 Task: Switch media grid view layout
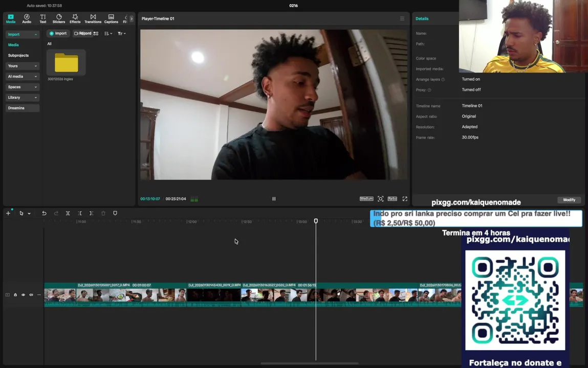click(96, 33)
